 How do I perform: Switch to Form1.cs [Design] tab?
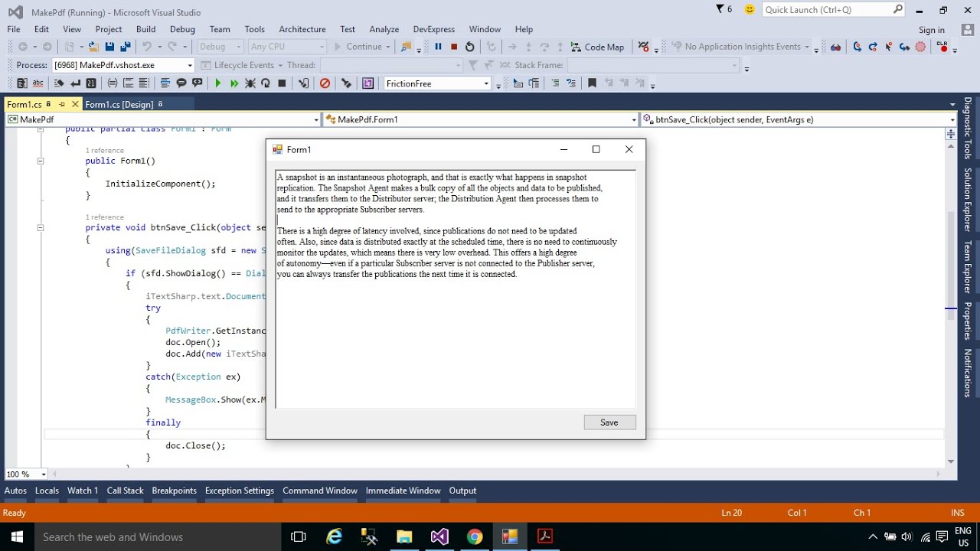coord(119,104)
